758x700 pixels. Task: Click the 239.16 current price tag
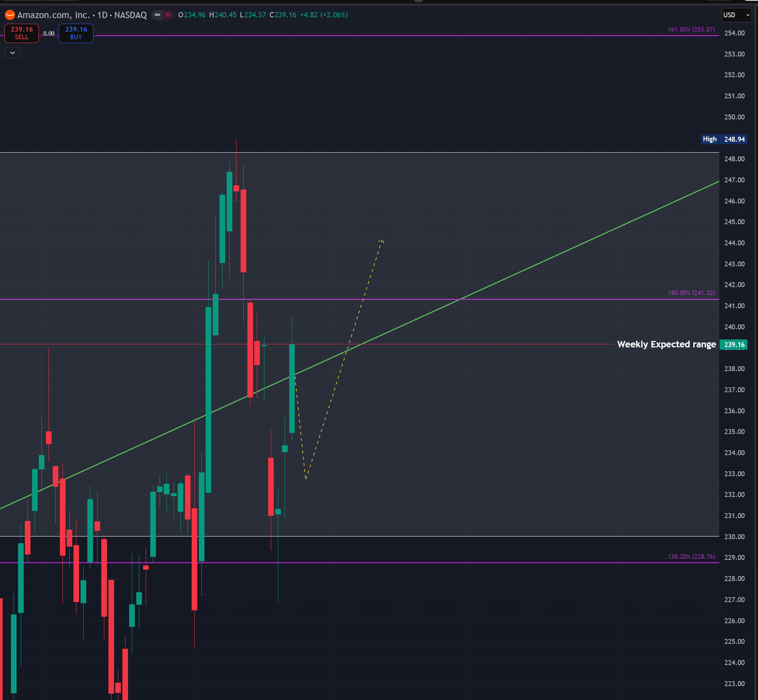point(734,344)
